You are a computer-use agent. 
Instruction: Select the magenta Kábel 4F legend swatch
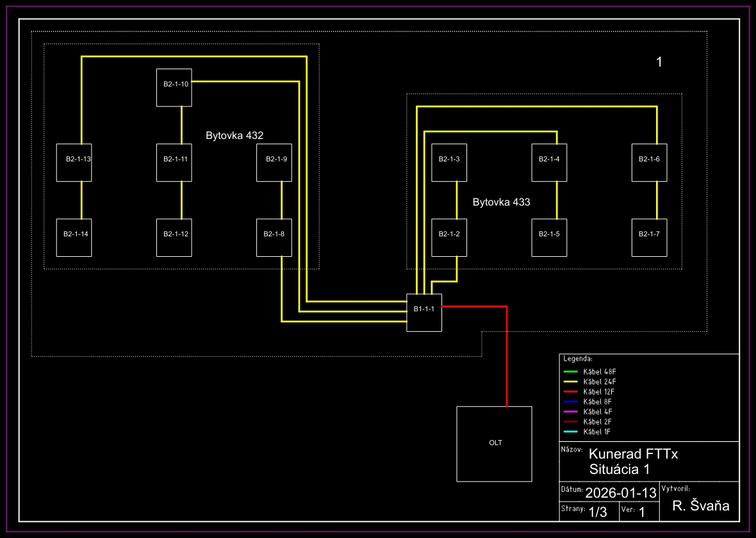click(570, 412)
